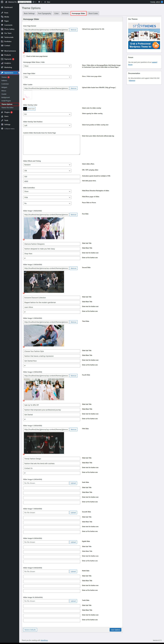
Task: Open slider overlay opacity dropdown 0.6
Action: pos(47,114)
